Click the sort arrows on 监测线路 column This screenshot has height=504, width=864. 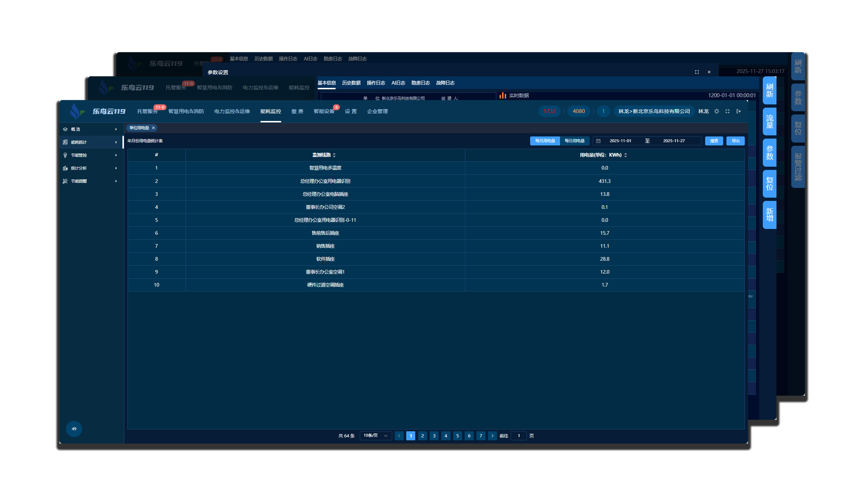pos(334,155)
